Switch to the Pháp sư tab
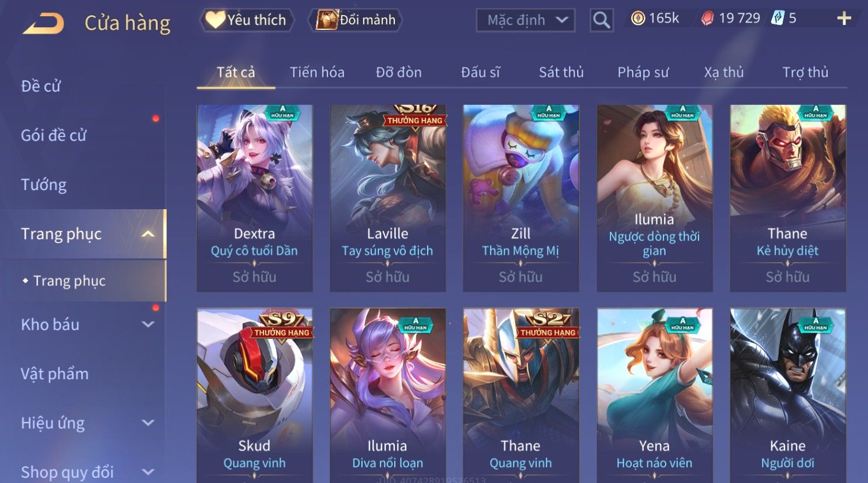Screen dimensions: 868x483 pos(643,73)
